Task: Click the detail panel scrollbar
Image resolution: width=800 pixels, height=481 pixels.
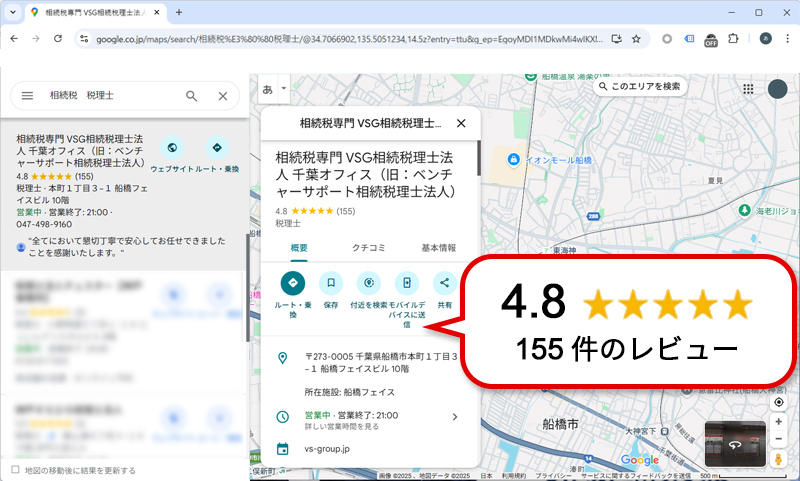Action: click(479, 158)
